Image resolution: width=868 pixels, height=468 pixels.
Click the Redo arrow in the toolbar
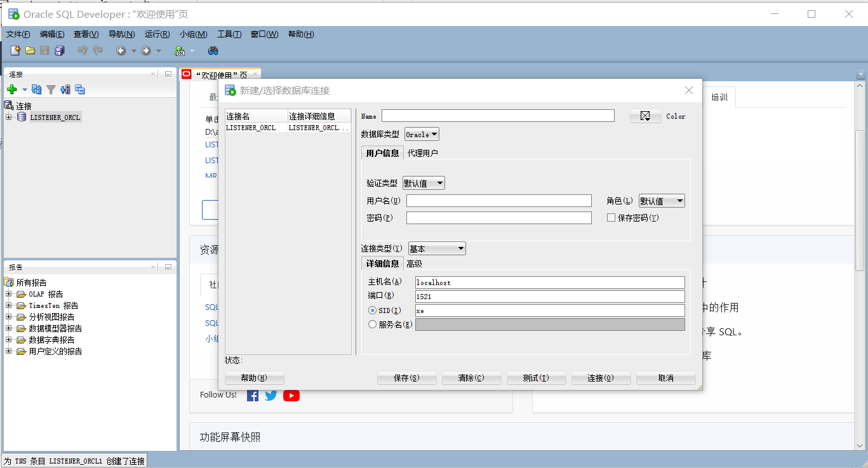coord(97,51)
